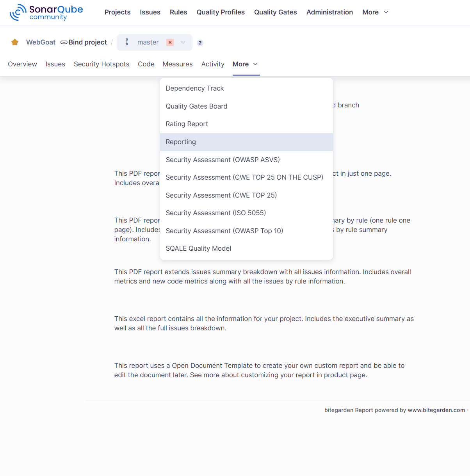The height and width of the screenshot is (476, 470).
Task: Switch to the Security Hotspots tab
Action: pyautogui.click(x=101, y=64)
